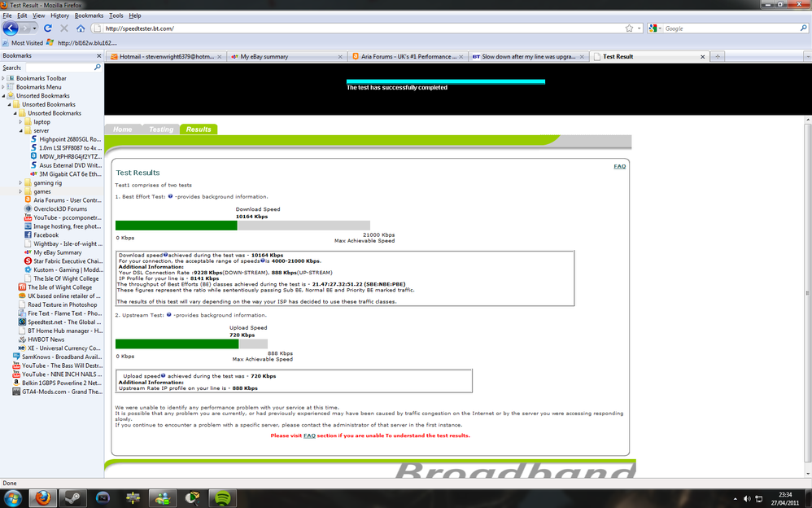This screenshot has width=812, height=508.
Task: Show hidden system tray icons
Action: [x=736, y=499]
